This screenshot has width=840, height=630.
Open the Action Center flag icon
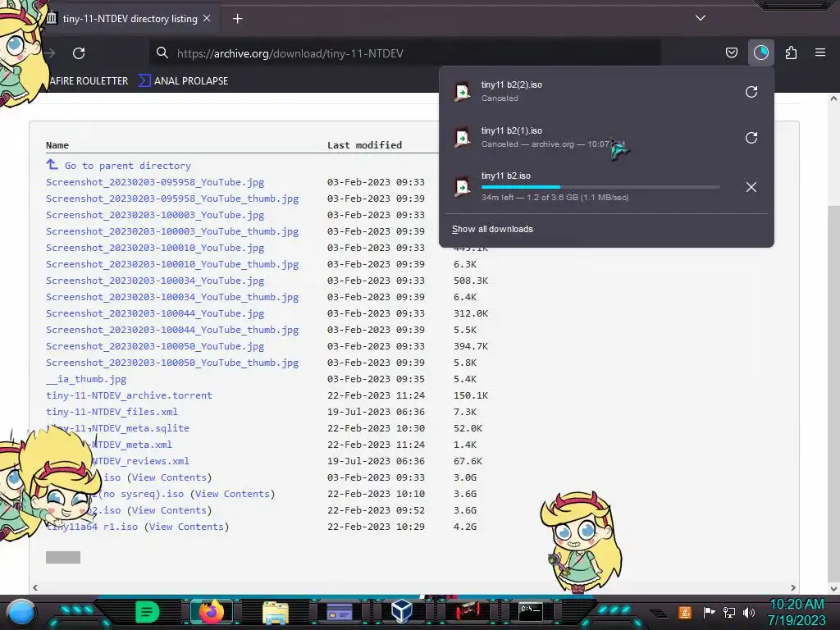coord(709,612)
